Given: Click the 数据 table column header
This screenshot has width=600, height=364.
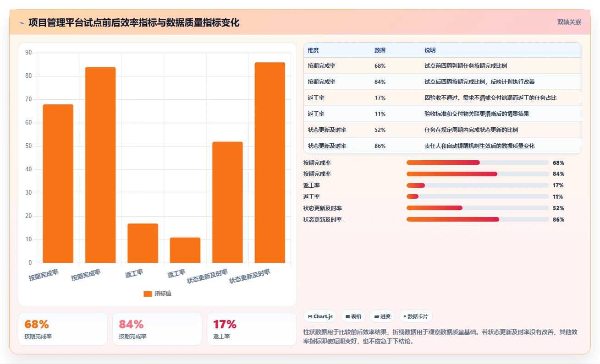Looking at the screenshot, I should (380, 50).
